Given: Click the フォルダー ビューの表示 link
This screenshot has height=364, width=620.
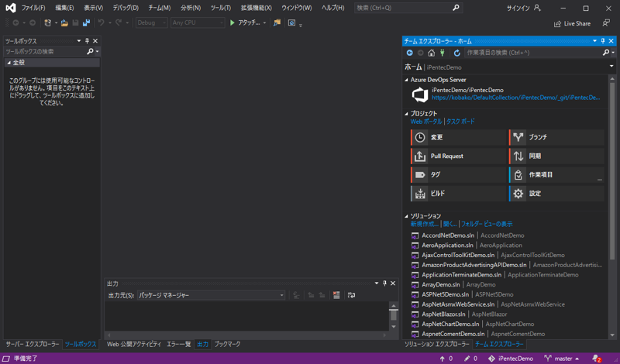Looking at the screenshot, I should (487, 224).
